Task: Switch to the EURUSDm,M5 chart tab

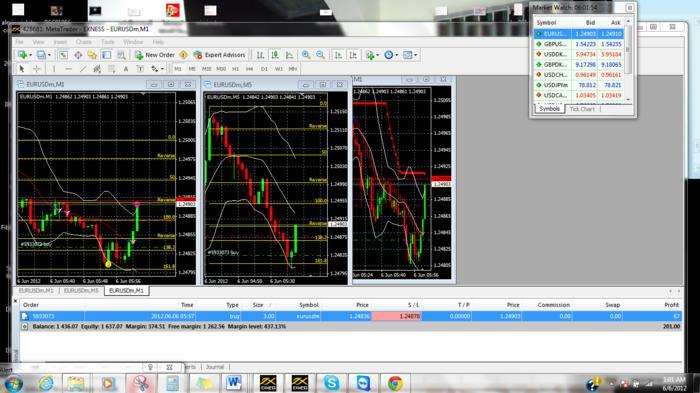Action: (81, 291)
